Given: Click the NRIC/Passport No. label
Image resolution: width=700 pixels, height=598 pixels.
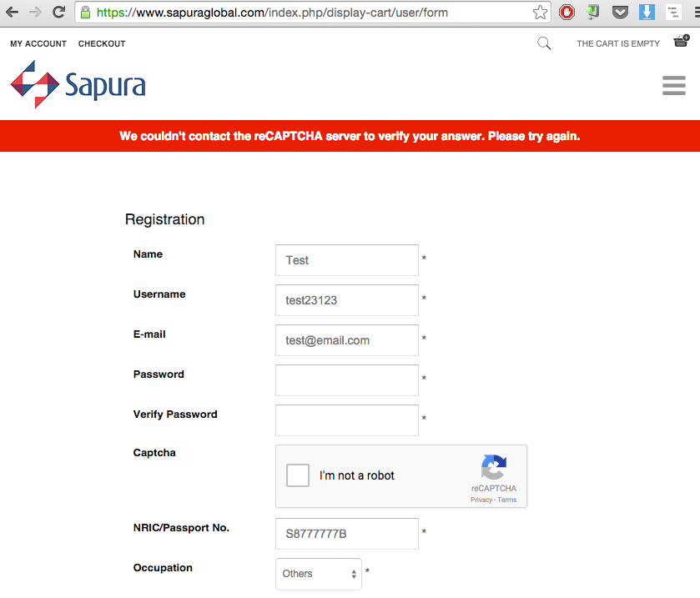Looking at the screenshot, I should pos(181,528).
